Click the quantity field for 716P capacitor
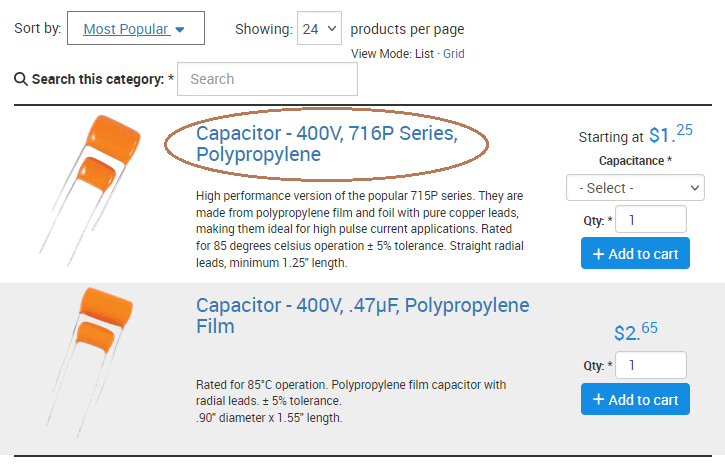Viewport: 725px width, 467px height. (x=651, y=219)
